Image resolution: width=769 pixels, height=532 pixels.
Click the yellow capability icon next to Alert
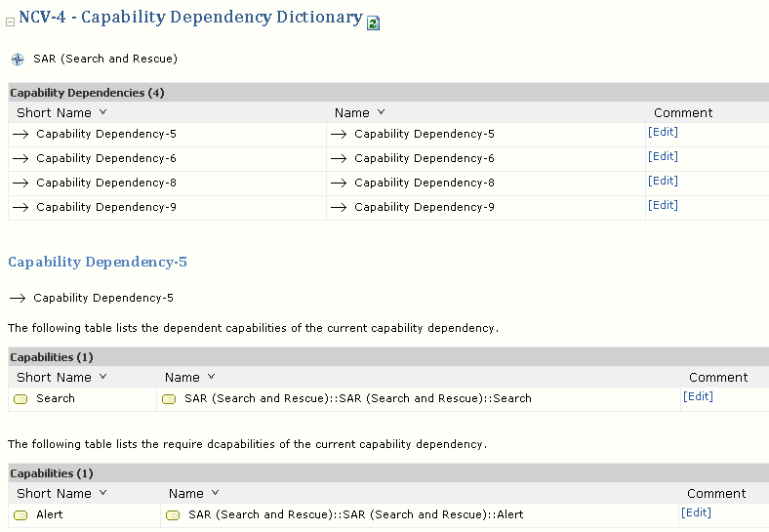click(20, 515)
